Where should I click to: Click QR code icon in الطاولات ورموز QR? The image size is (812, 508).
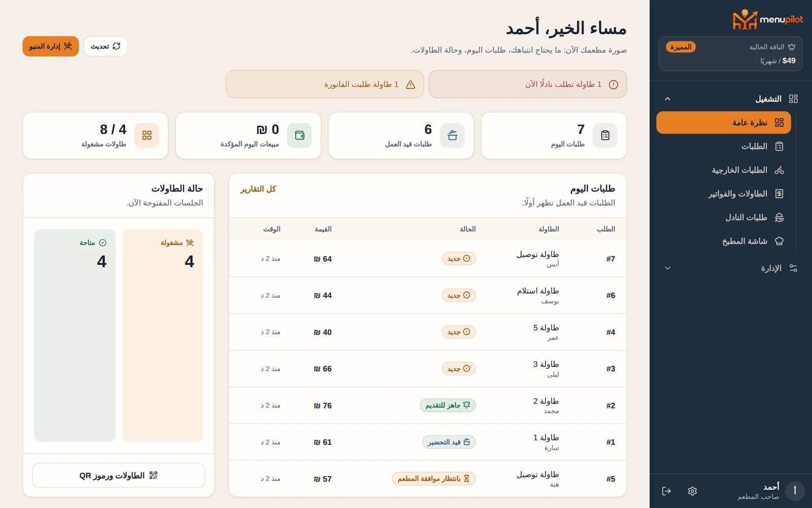(x=153, y=475)
